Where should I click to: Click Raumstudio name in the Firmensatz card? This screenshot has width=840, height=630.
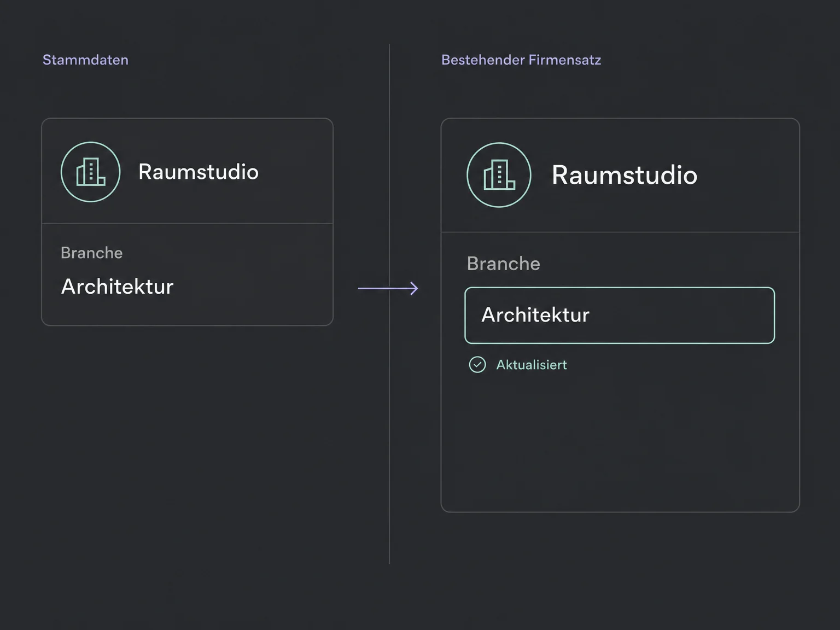625,175
